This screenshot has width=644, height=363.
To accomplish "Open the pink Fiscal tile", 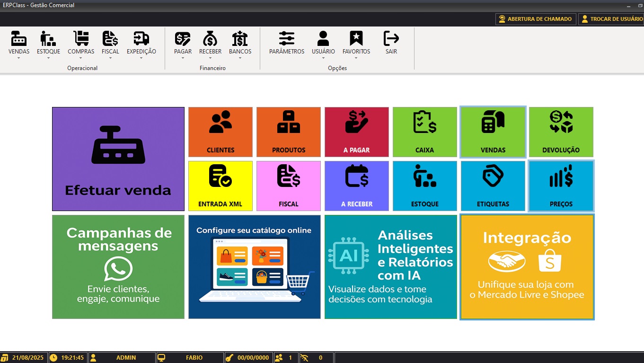I will click(x=289, y=186).
